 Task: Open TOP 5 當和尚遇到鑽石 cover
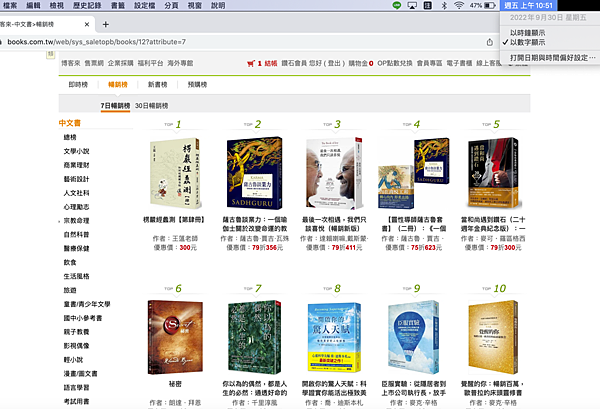pos(493,173)
